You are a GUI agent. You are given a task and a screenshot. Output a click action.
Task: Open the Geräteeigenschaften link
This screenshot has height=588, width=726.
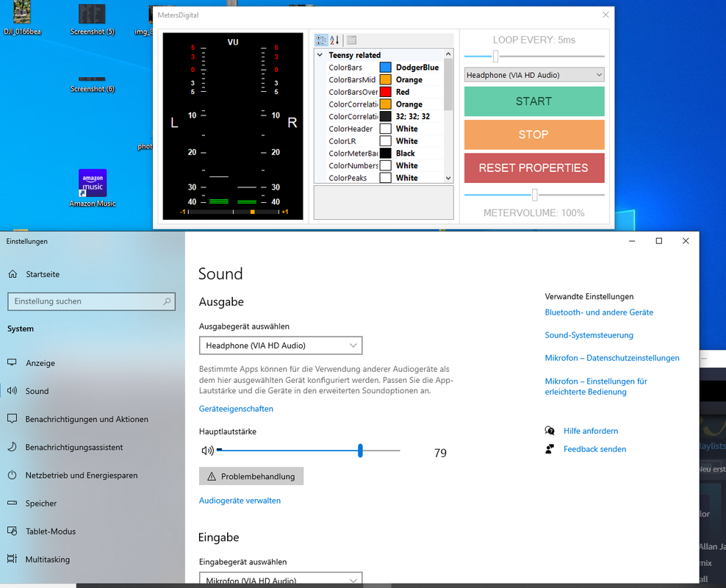[x=236, y=409]
